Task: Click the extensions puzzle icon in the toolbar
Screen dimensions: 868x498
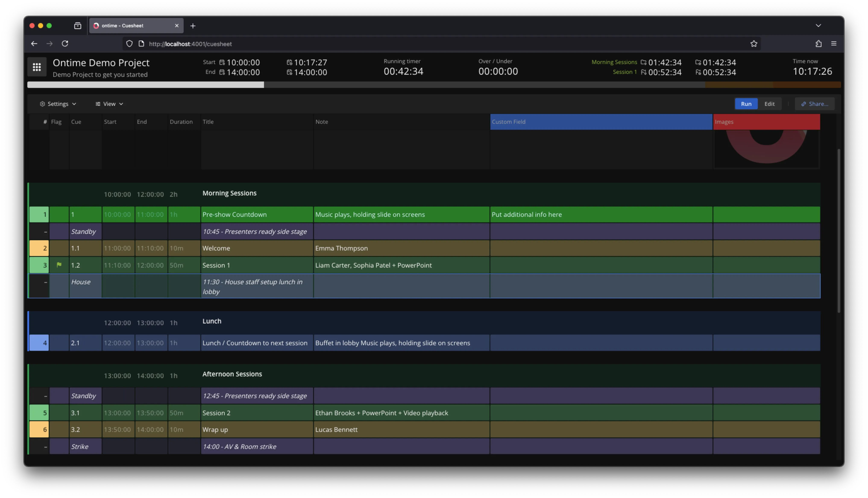Action: pos(819,44)
